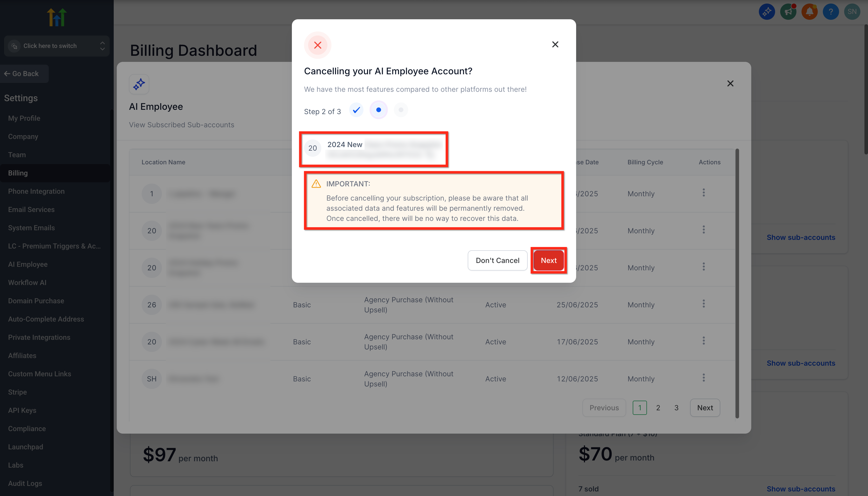Open actions menu for 17/06/2025 row
Viewport: 868px width, 496px height.
click(x=703, y=341)
